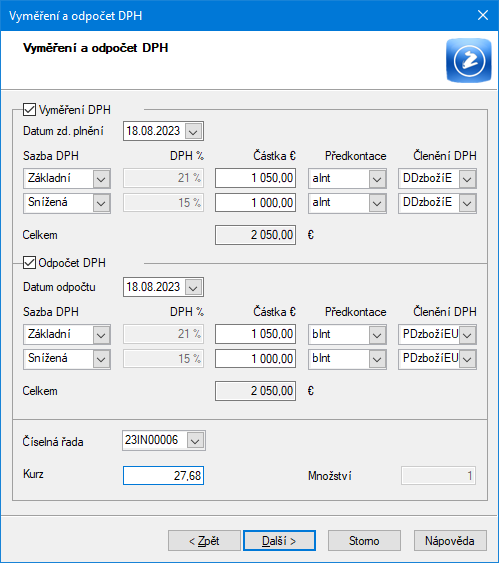Screen dimensions: 499x563
Task: Expand the Základní rate dropdown under Vyměření
Action: click(x=101, y=178)
